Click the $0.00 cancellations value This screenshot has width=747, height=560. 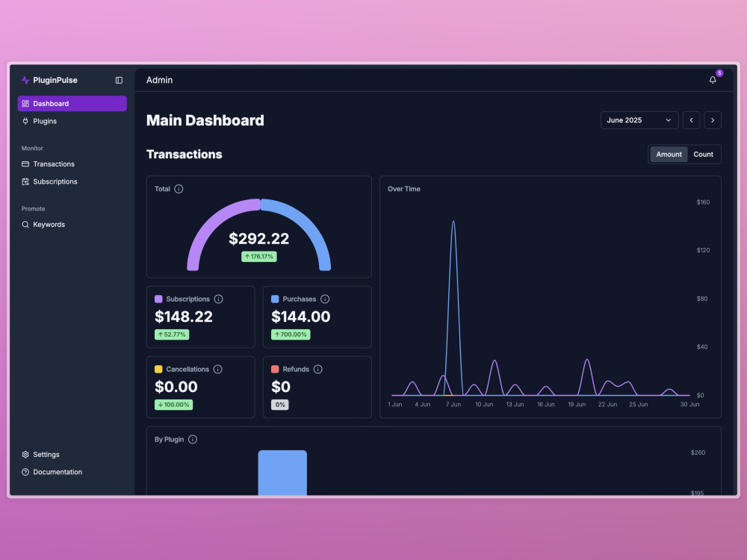176,386
